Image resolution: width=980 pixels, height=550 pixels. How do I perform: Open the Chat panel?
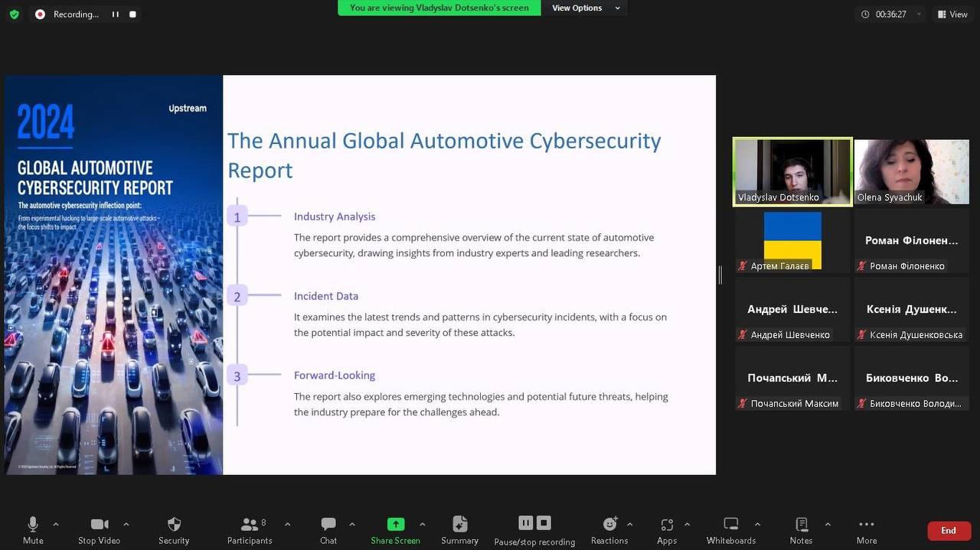tap(328, 525)
